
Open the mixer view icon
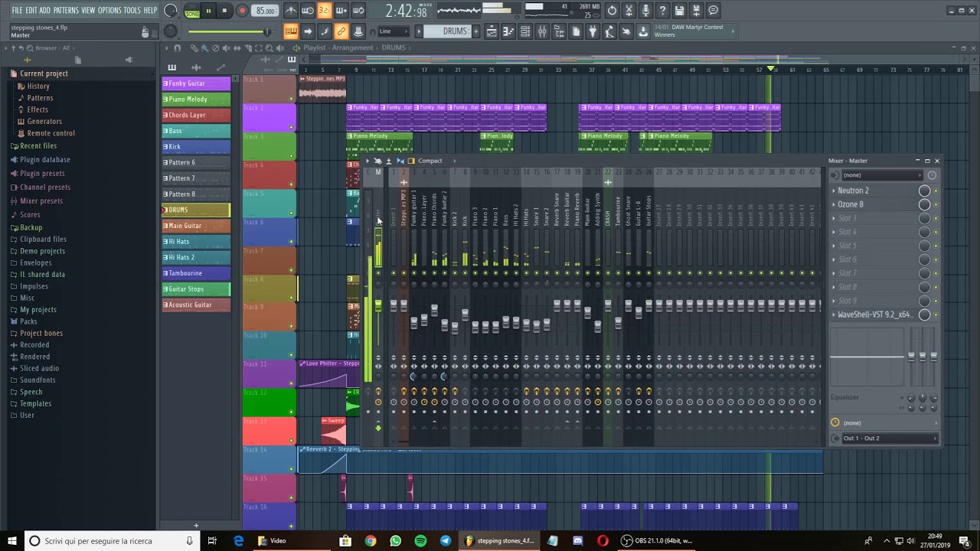[542, 31]
